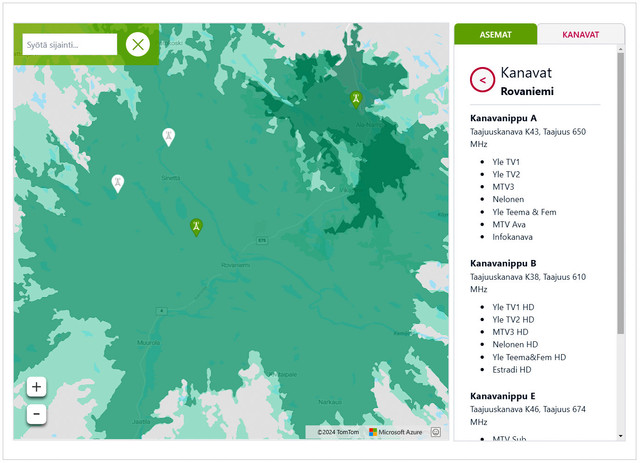
Task: Open the ©2024 TomTom attribution link
Action: [x=338, y=432]
